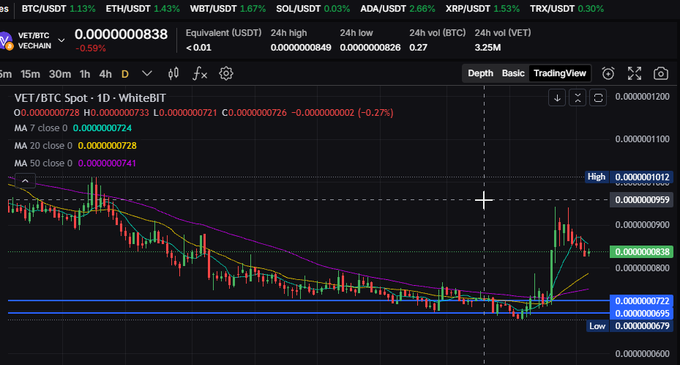Click the 0.0000000695 blue price line label
Viewport: 680px width, 365px height.
click(642, 313)
